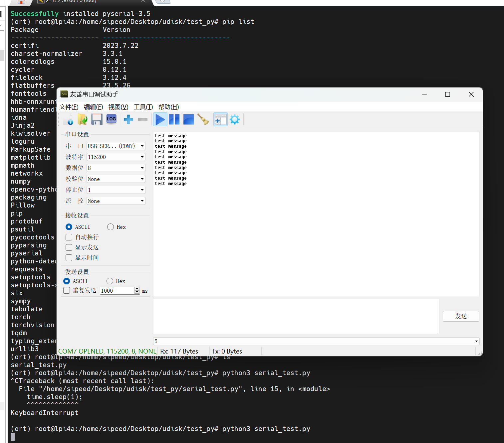Viewport: 504px width, 443px height.
Task: Select ASCII under 发送设置
Action: (67, 281)
